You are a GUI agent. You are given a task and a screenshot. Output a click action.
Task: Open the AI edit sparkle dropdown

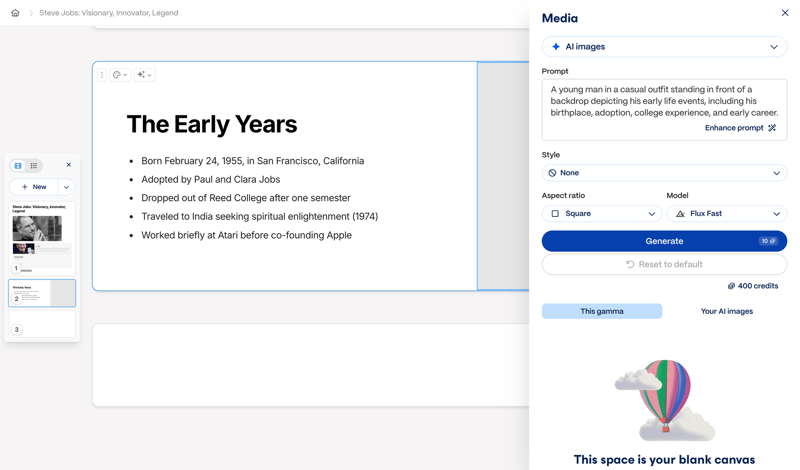tap(144, 75)
